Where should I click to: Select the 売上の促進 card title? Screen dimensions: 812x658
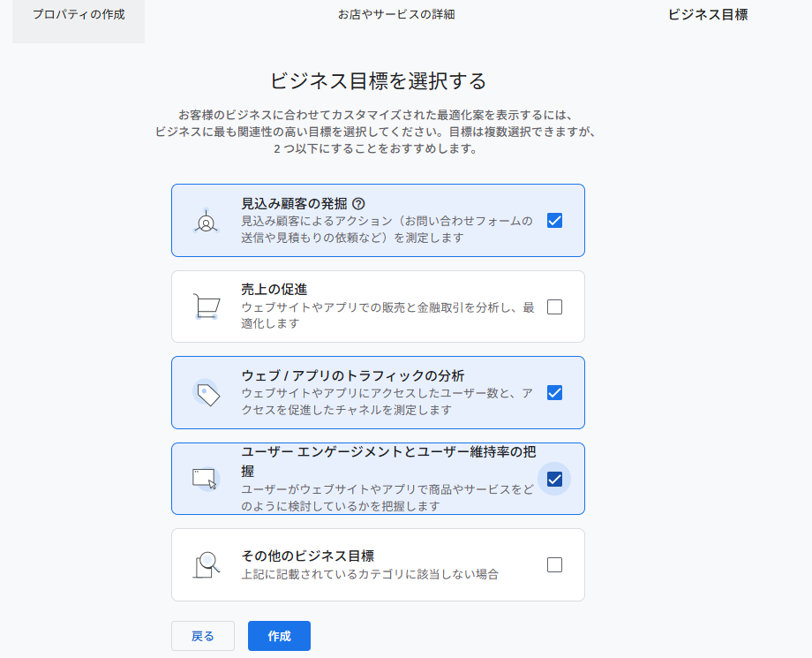274,289
